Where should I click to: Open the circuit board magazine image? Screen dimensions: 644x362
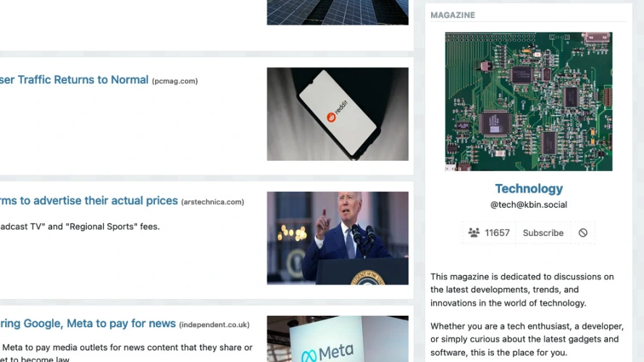coord(529,101)
